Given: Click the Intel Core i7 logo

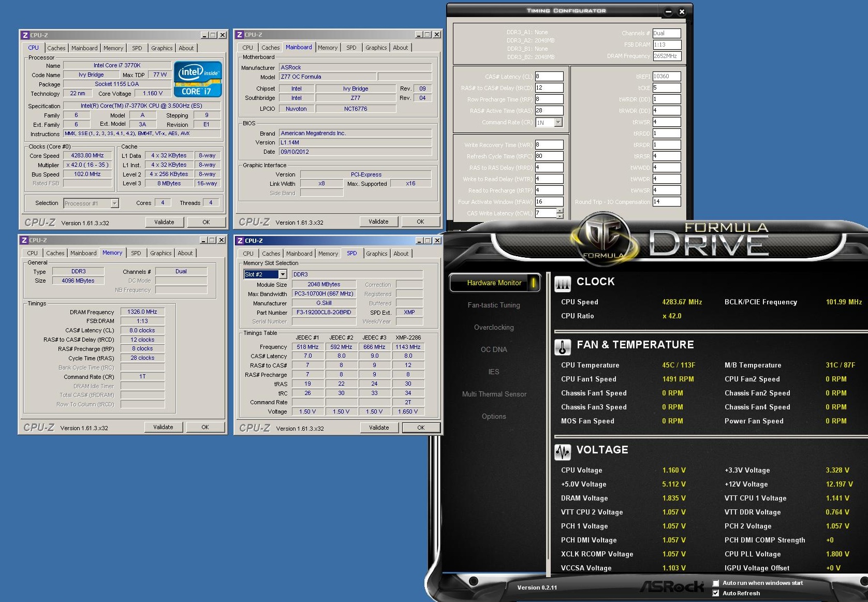Looking at the screenshot, I should pos(198,79).
